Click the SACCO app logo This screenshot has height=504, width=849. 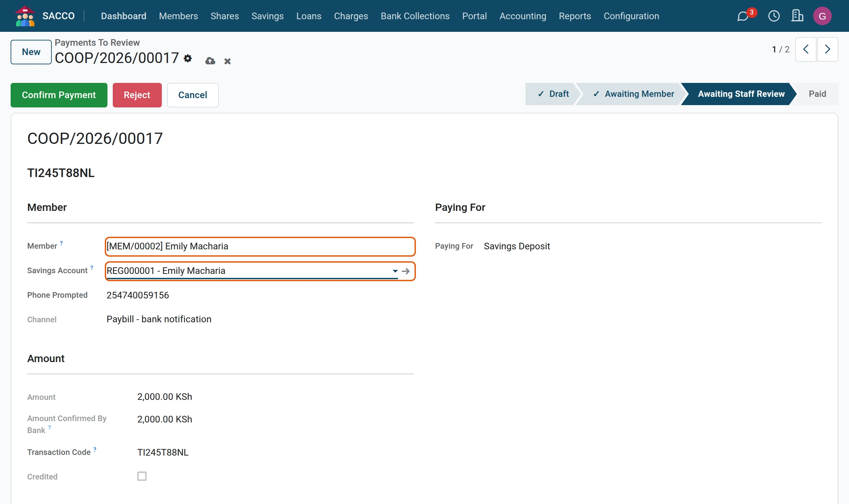pos(25,16)
